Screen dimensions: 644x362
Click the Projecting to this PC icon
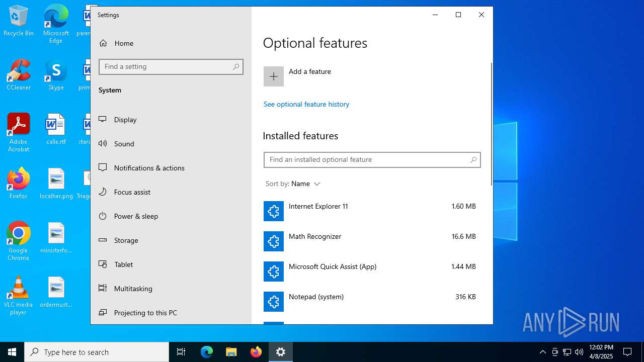pos(103,312)
